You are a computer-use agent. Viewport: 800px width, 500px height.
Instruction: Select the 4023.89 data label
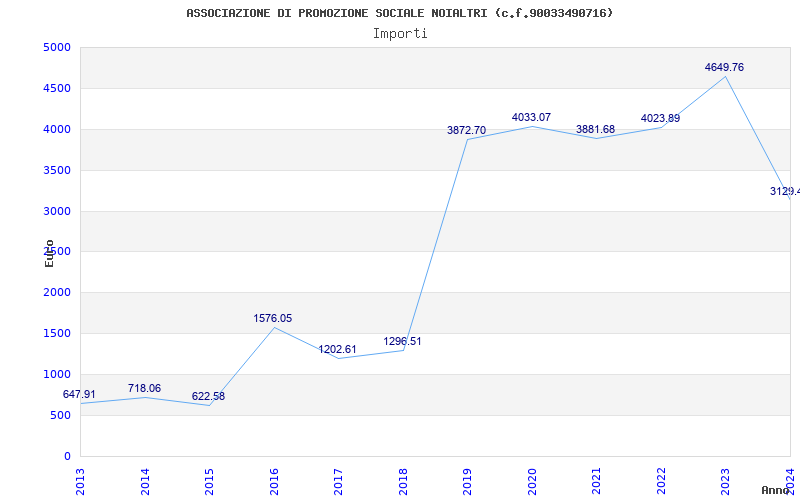click(660, 118)
